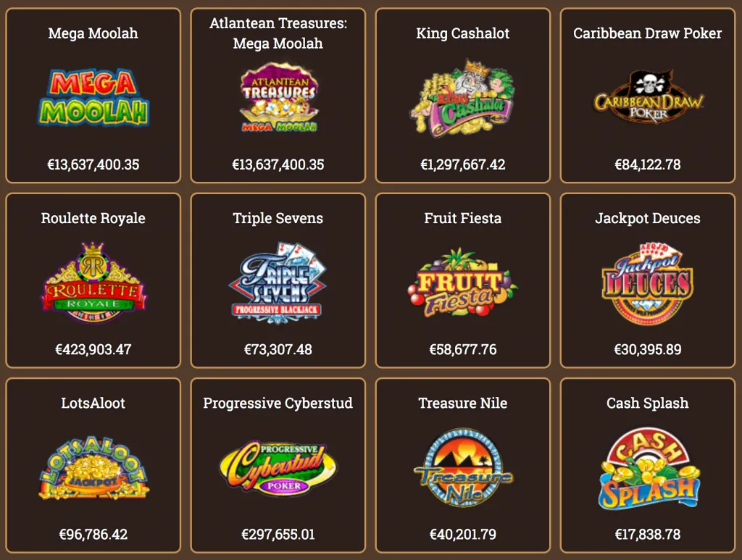Screen dimensions: 742x560
Task: Open the Roulette Royale crown logo
Action: point(93,283)
